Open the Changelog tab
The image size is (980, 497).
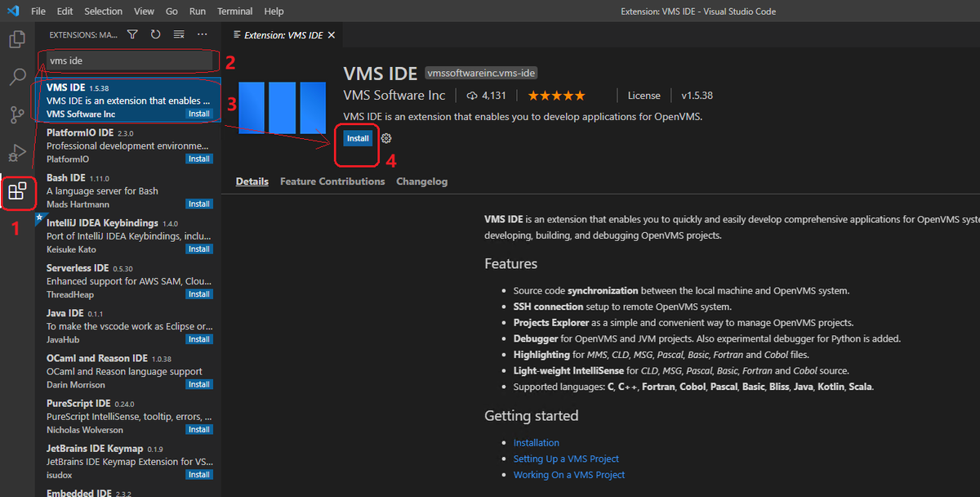click(421, 181)
